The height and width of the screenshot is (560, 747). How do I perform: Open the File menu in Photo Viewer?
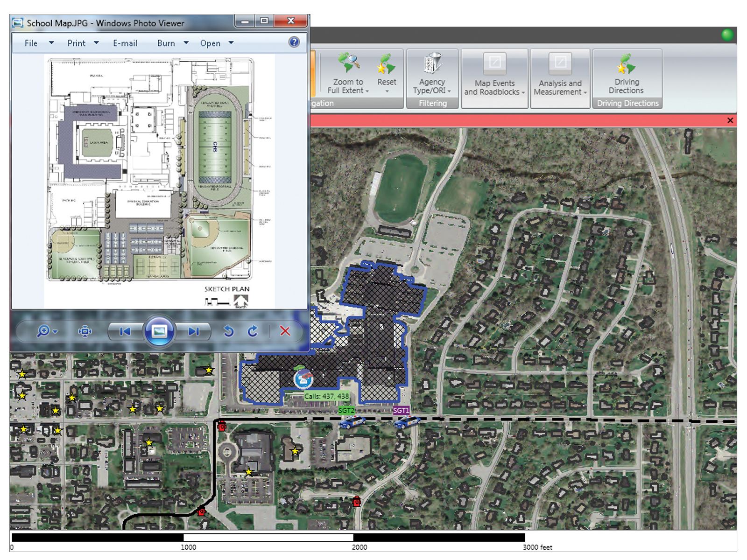pos(31,43)
